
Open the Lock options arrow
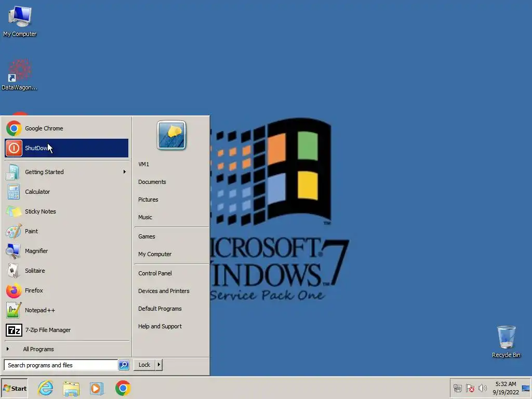coord(158,365)
